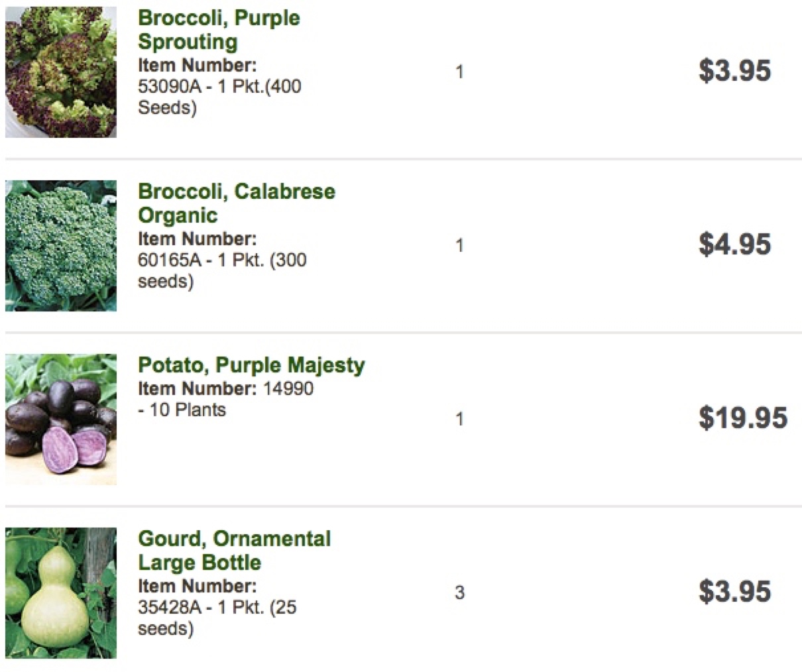The height and width of the screenshot is (672, 802).
Task: Open "Gourd, Ornamental Large Bottle" product link
Action: click(x=234, y=550)
